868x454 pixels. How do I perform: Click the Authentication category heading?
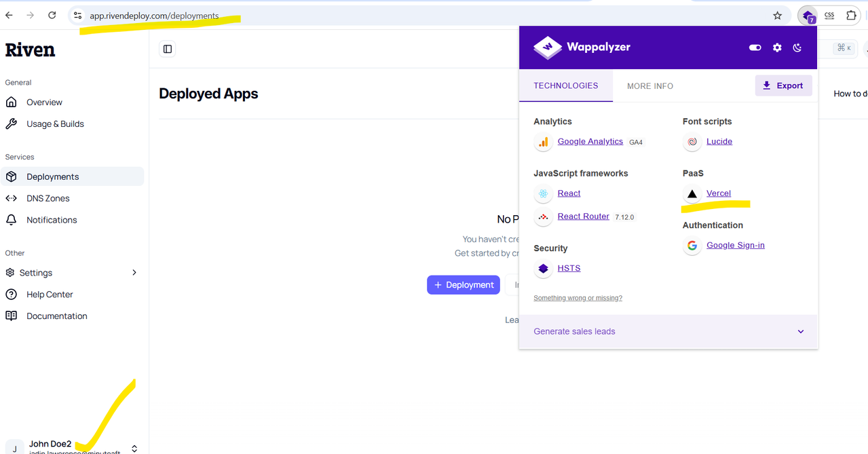coord(713,225)
